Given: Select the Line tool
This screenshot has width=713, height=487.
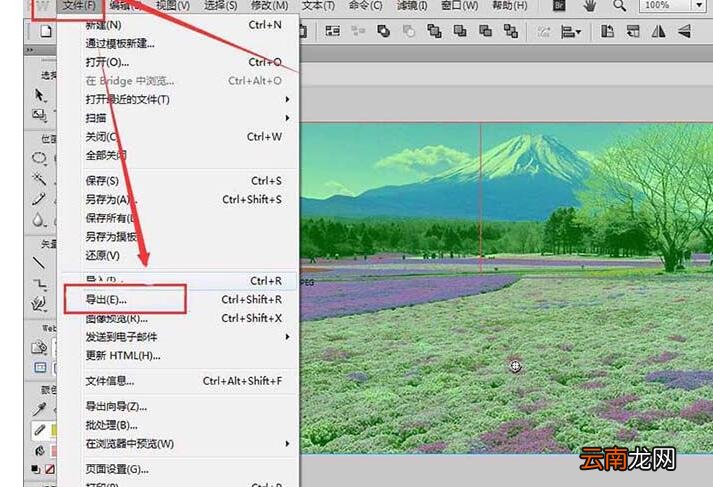Looking at the screenshot, I should 39,263.
